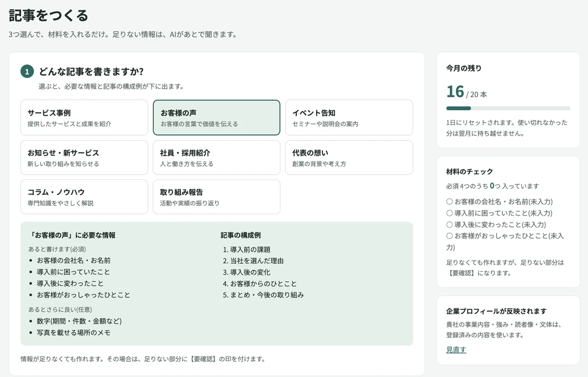Click the 記事の構成例 heading
This screenshot has height=377, width=588.
coord(241,235)
